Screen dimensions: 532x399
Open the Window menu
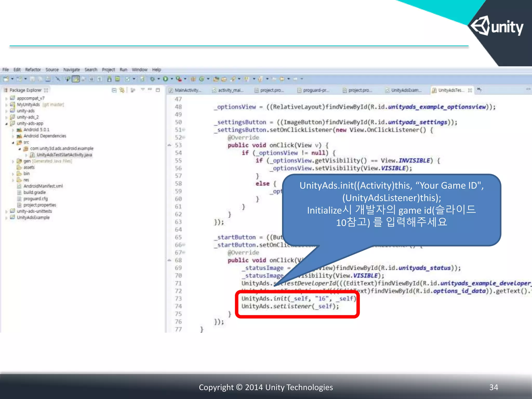coord(139,70)
